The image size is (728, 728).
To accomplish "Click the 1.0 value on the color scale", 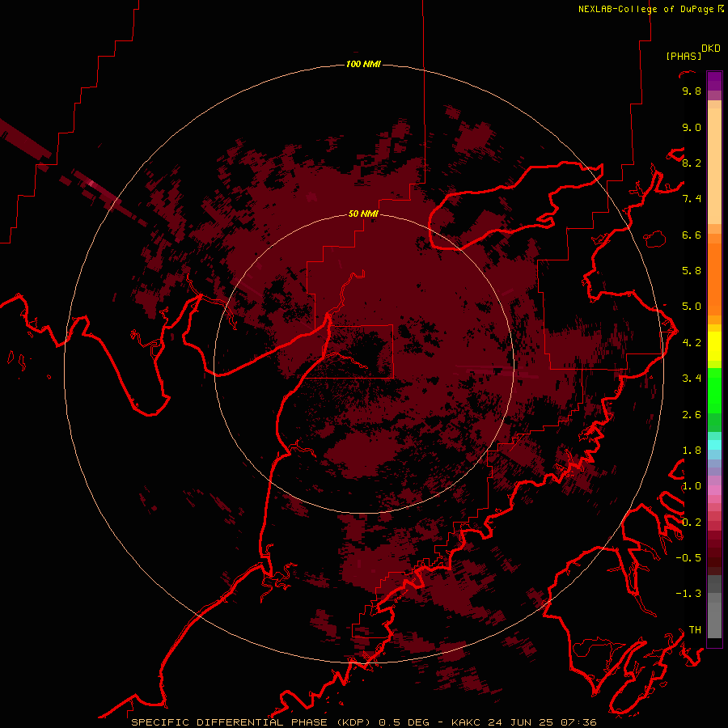I will 692,486.
